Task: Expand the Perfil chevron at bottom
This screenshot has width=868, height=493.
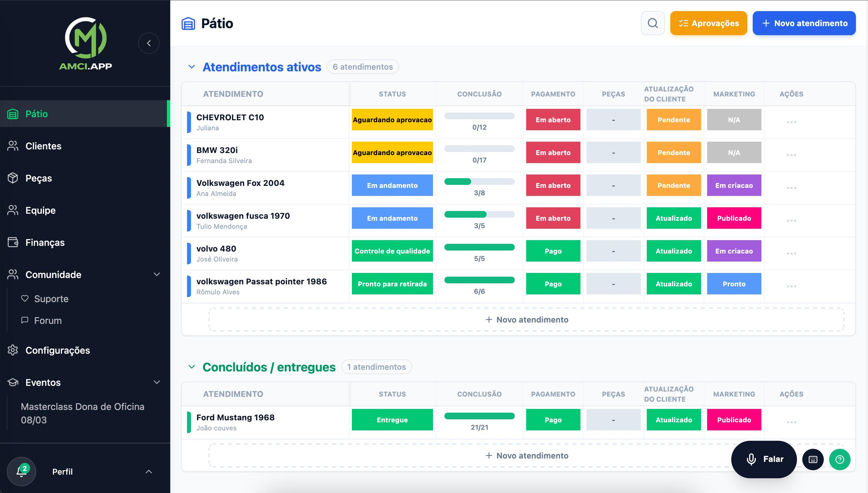Action: [x=149, y=471]
